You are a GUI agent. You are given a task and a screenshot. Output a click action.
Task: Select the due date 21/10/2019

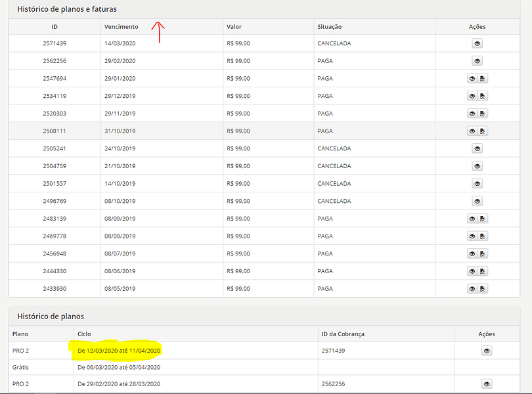pyautogui.click(x=120, y=166)
